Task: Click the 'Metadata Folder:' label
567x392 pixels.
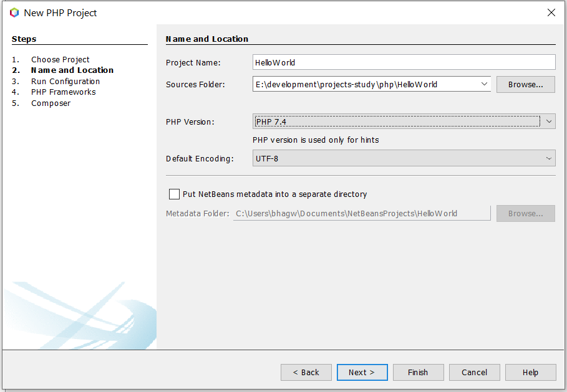Action: (198, 214)
